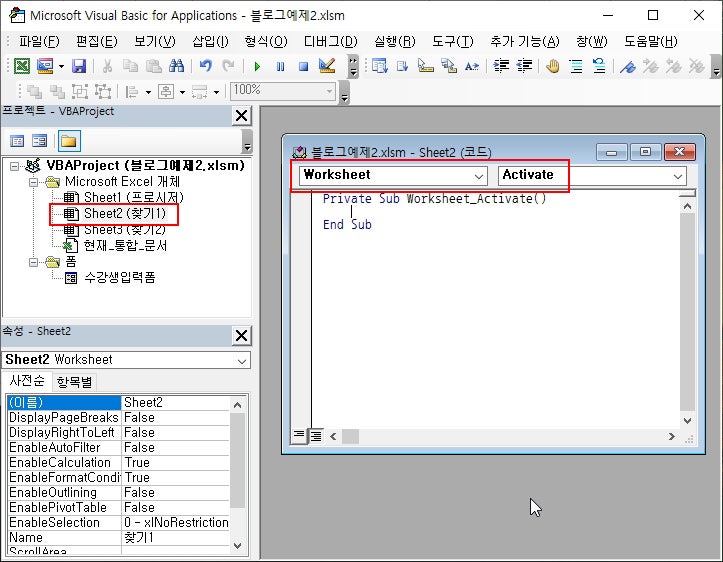The height and width of the screenshot is (562, 723).
Task: Select Sheet3 (찾기2) in project tree
Action: 124,230
